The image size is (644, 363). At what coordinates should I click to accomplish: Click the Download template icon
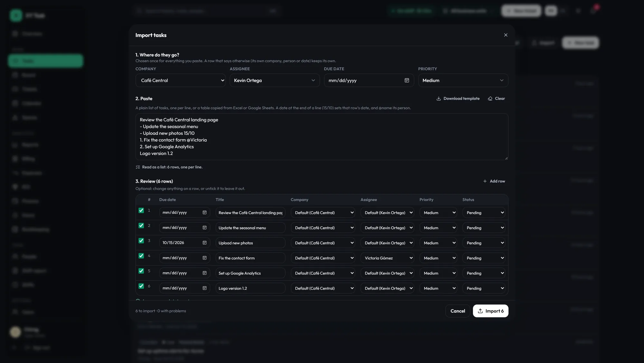click(x=438, y=99)
